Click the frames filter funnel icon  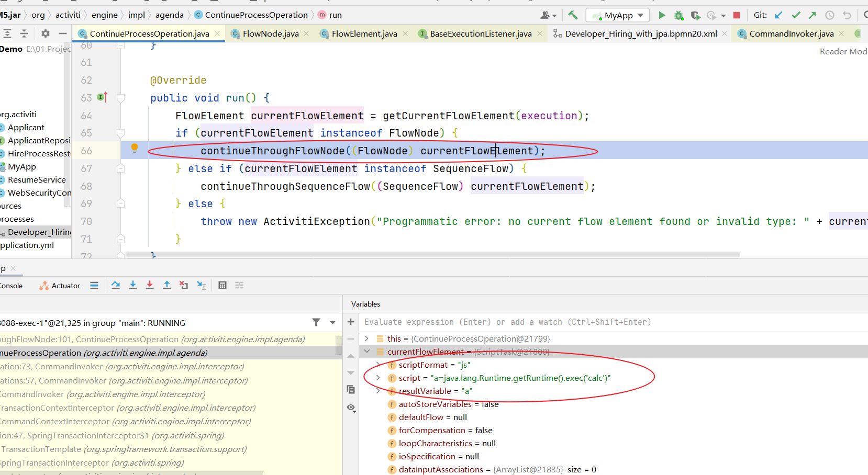point(316,322)
